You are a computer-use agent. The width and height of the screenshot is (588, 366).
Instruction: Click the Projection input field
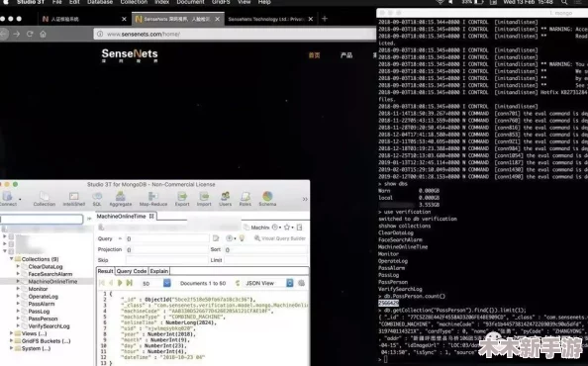point(166,249)
